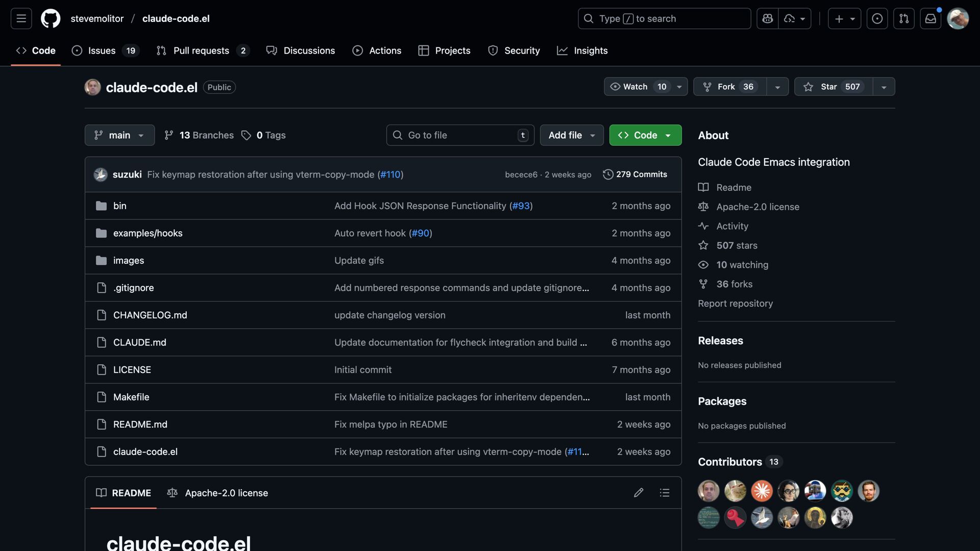This screenshot has width=980, height=551.
Task: Toggle Watch on this repository
Action: [635, 87]
